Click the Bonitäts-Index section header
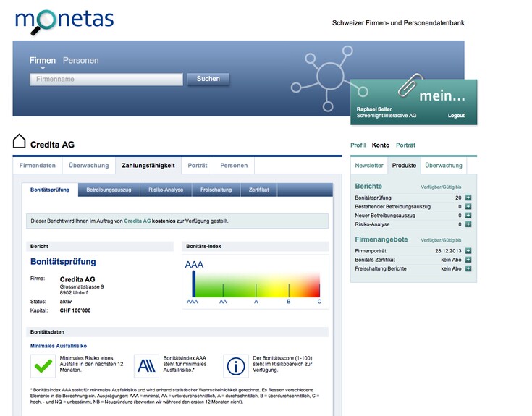The width and height of the screenshot is (532, 416). pos(256,246)
